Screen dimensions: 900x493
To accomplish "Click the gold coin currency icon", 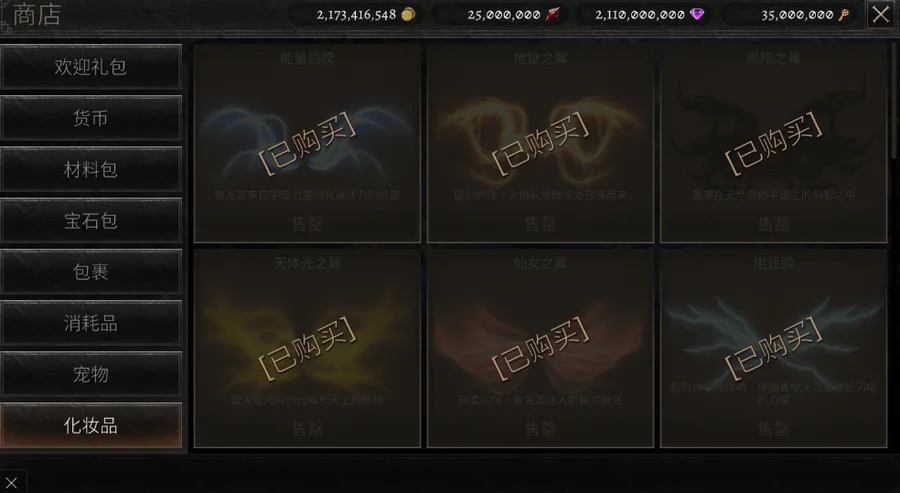I will (x=408, y=15).
